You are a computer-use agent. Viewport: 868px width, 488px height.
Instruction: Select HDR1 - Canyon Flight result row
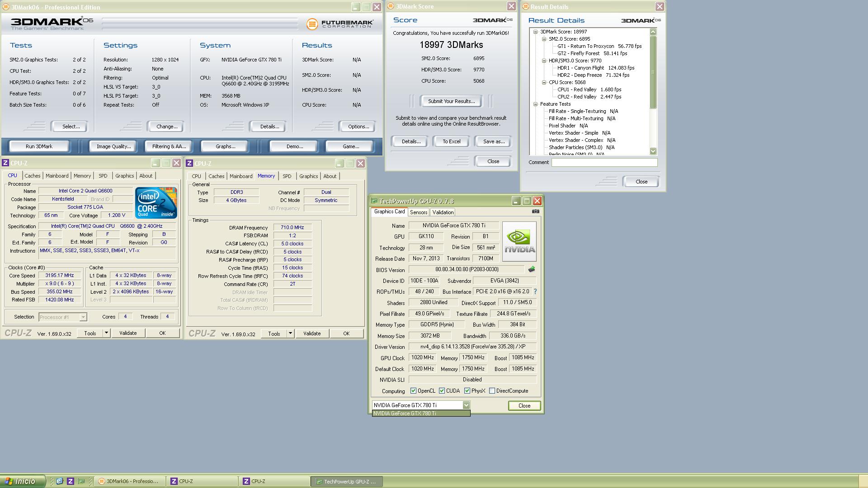[x=595, y=68]
